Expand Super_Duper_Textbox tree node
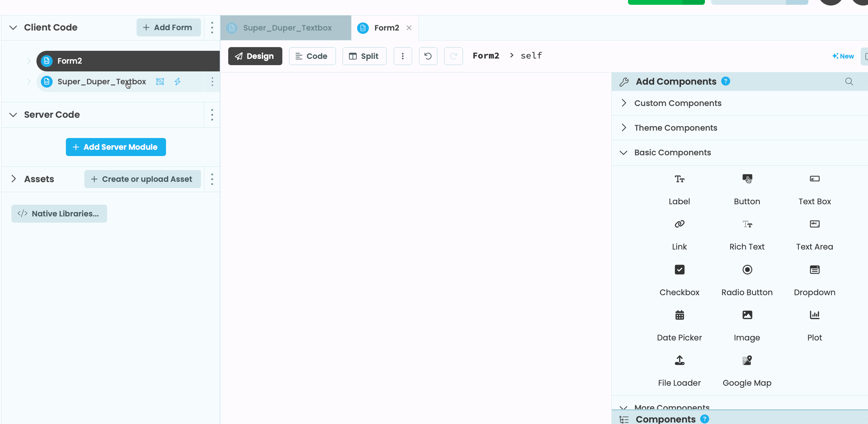 coord(29,81)
